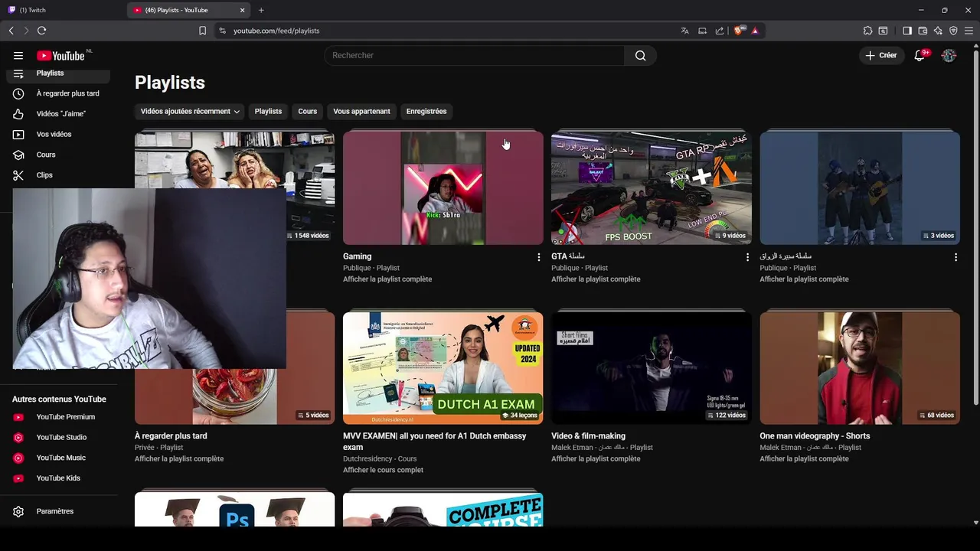Reload the page with the refresh icon
The image size is (980, 551).
(x=41, y=31)
